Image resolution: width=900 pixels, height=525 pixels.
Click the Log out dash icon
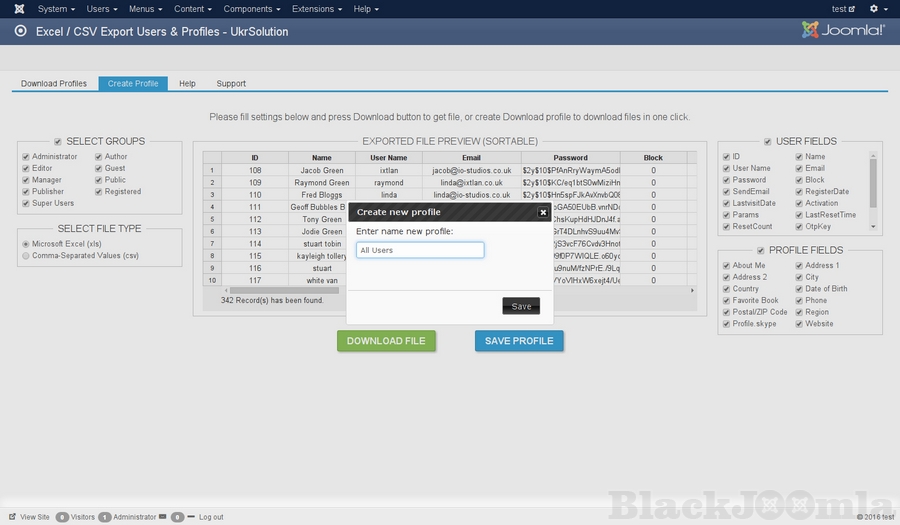(192, 517)
